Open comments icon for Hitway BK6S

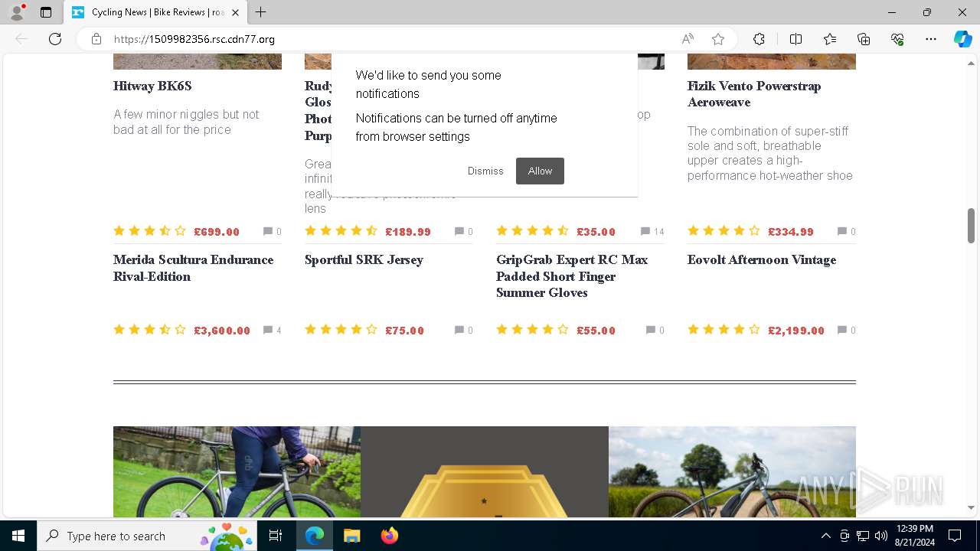point(268,231)
